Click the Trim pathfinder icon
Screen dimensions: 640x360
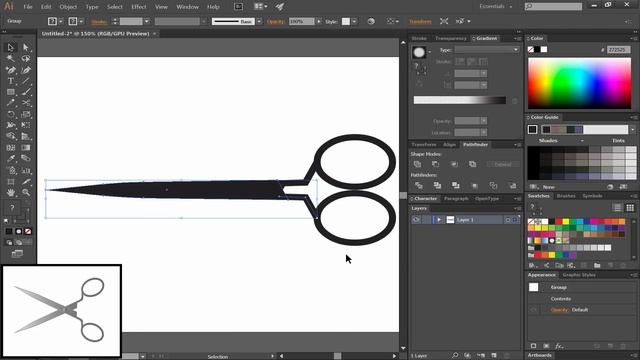[x=437, y=186]
